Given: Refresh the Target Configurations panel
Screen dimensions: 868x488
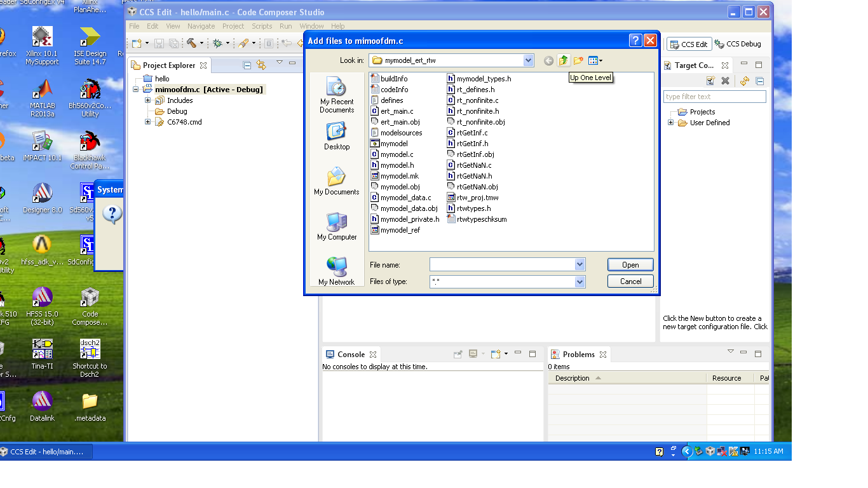Looking at the screenshot, I should pos(745,81).
